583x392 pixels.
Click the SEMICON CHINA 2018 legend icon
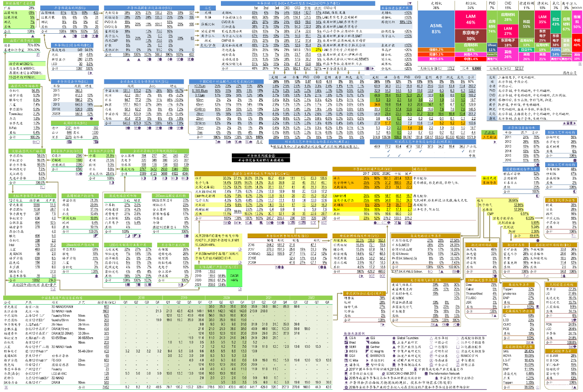(384, 373)
